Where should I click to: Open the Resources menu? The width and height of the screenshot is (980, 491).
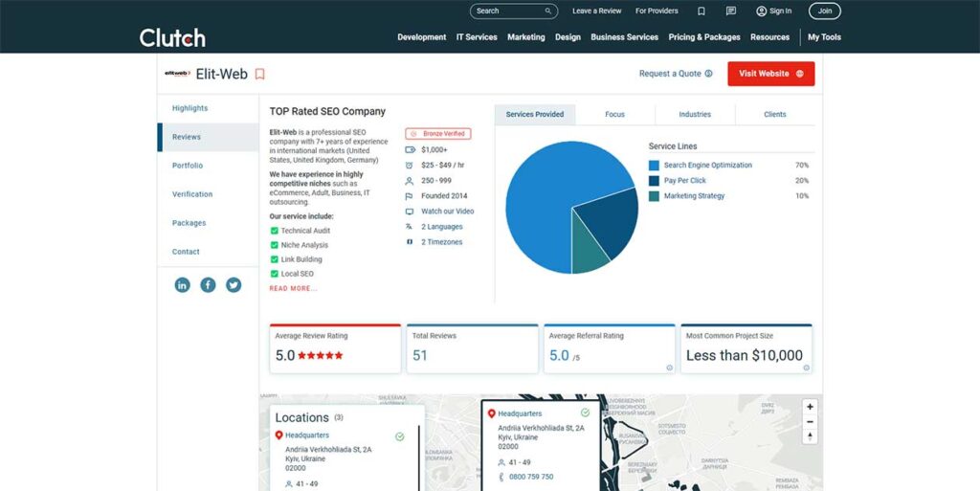[x=770, y=37]
